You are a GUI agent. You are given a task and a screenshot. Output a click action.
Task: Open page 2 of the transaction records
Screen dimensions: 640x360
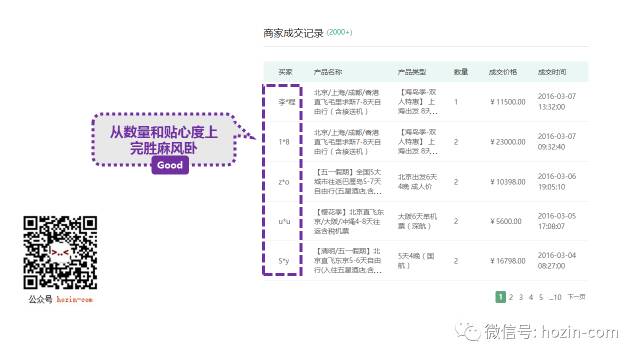click(511, 297)
